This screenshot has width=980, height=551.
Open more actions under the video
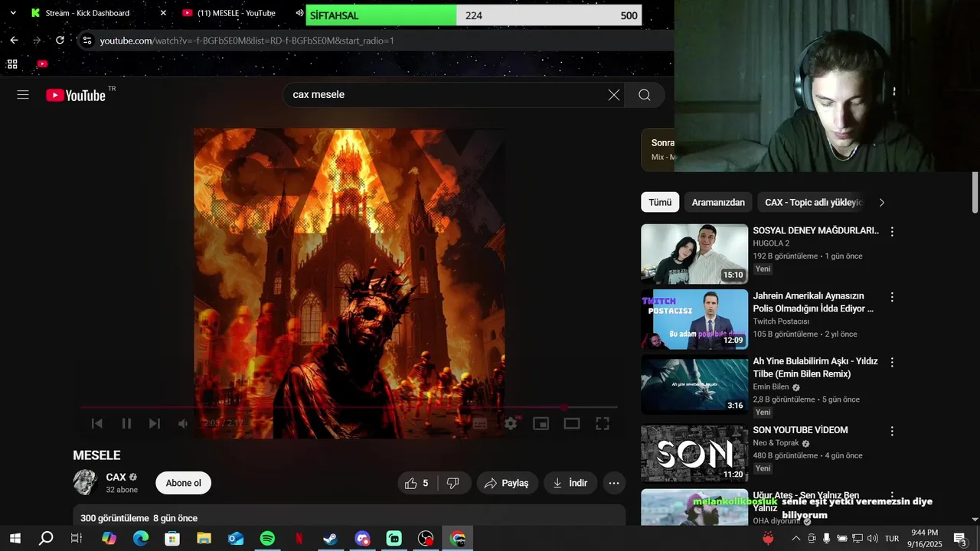[x=614, y=483]
